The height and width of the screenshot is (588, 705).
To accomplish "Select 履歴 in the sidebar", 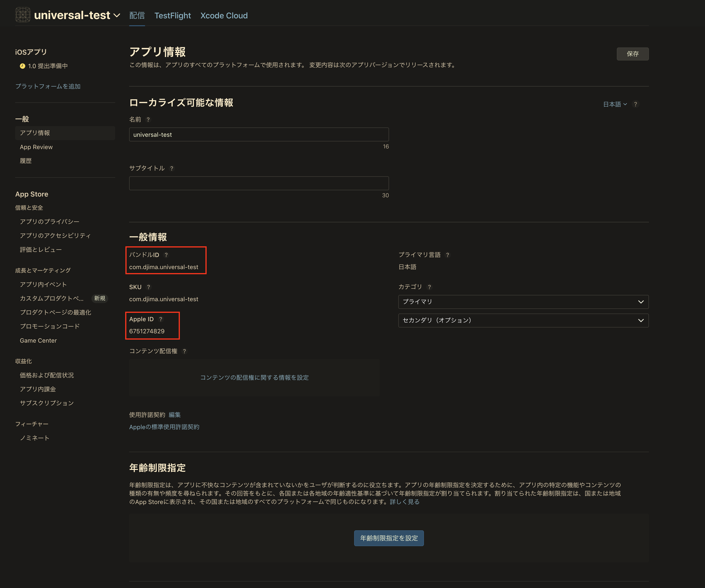I will [x=26, y=161].
